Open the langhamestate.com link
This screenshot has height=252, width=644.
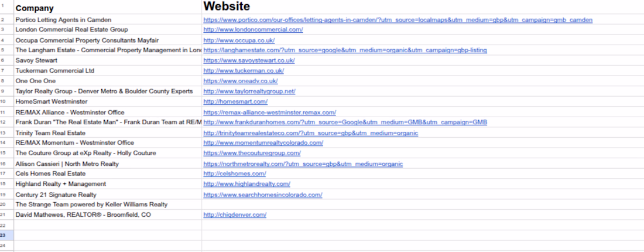click(345, 50)
